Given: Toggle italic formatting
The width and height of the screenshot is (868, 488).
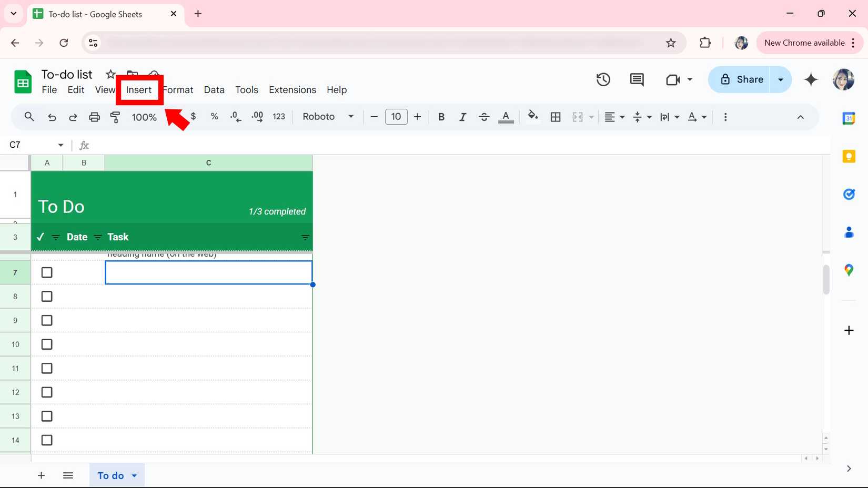Looking at the screenshot, I should [462, 117].
